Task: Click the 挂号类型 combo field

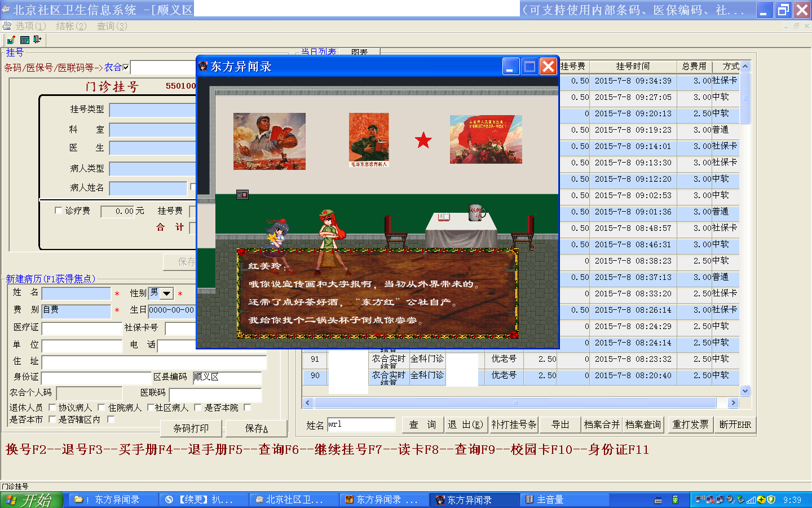Action: (x=152, y=110)
